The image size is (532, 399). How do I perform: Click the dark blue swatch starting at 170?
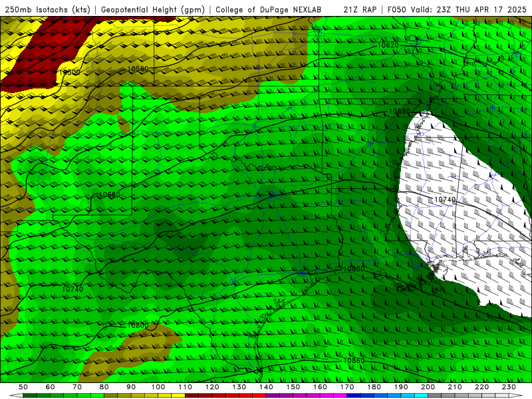[x=354, y=396]
